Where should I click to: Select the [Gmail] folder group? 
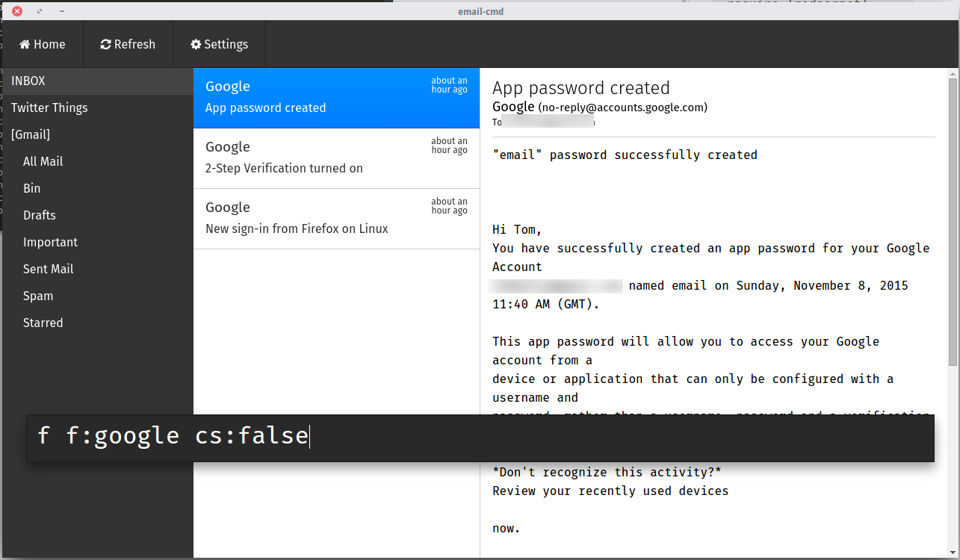click(x=97, y=134)
